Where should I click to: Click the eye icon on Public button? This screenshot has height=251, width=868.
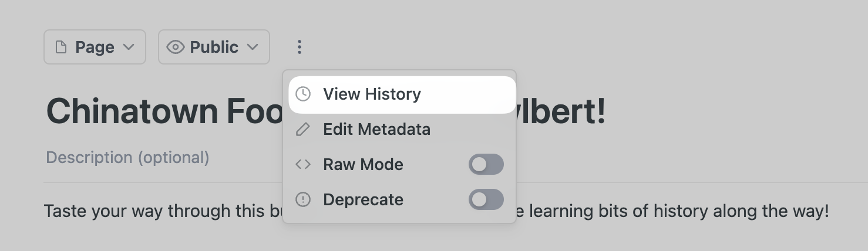coord(176,47)
